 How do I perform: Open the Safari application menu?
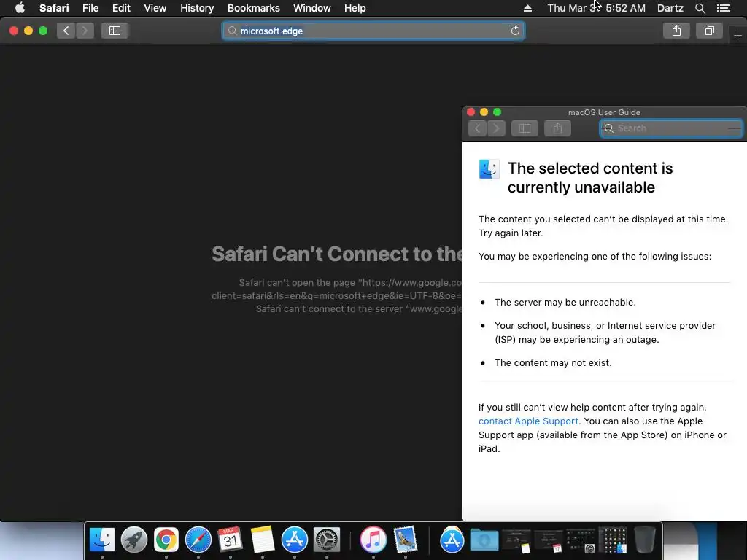(54, 8)
